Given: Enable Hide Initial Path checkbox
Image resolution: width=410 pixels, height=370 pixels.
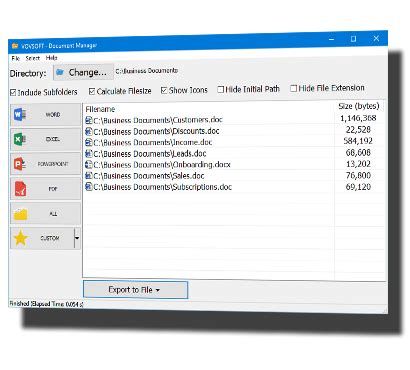Looking at the screenshot, I should 220,89.
